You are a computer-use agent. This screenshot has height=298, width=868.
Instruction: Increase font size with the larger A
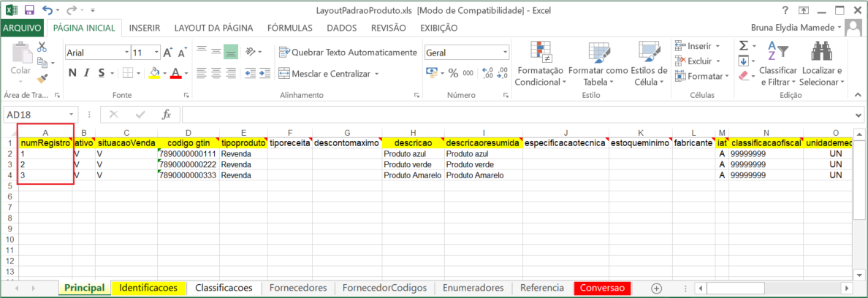pyautogui.click(x=168, y=53)
